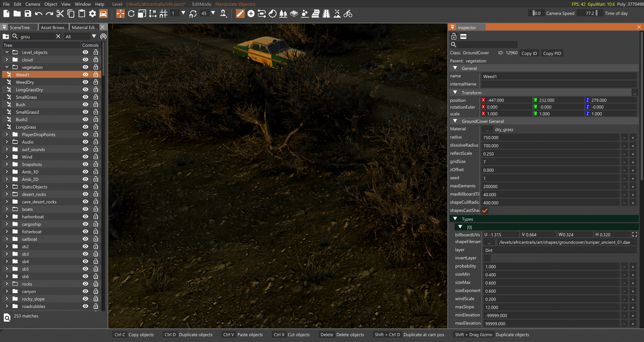Hide the Bush object
Screen dimensions: 644x342
(85, 104)
